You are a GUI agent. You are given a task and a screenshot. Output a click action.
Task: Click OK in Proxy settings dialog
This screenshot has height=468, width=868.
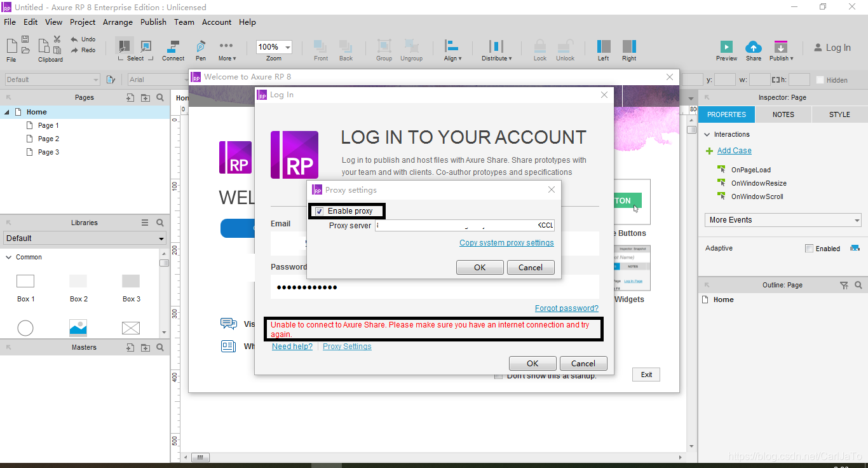pos(480,268)
